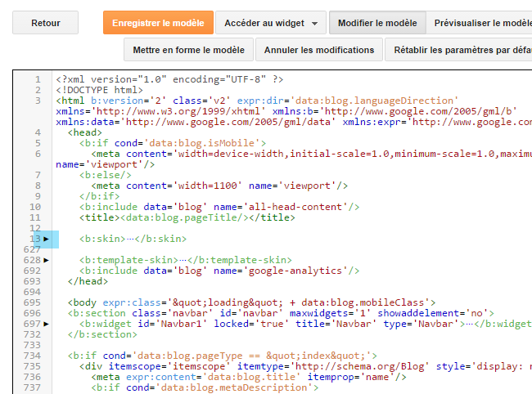Click the closing head tag
532x394 pixels.
(88, 281)
